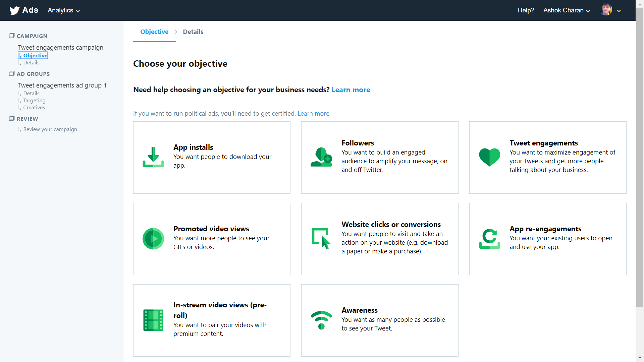Click Learn more about political ads certification
The image size is (644, 362).
tap(313, 113)
